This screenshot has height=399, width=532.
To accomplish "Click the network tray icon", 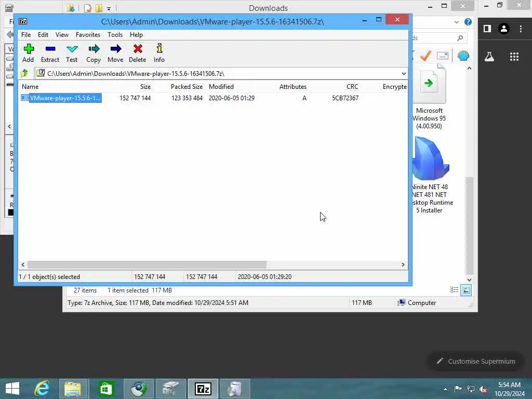I will 471,389.
